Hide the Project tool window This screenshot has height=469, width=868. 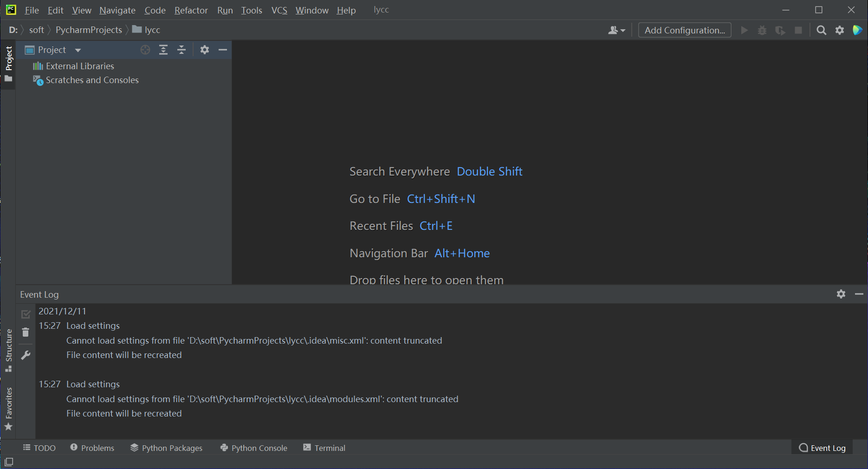point(223,50)
